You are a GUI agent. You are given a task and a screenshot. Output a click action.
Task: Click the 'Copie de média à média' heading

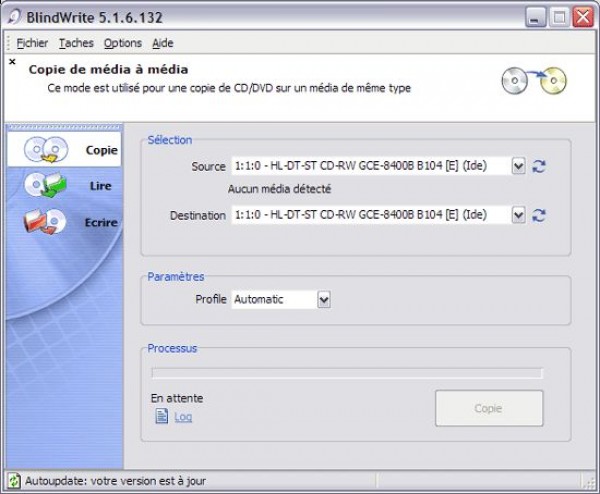click(x=108, y=69)
